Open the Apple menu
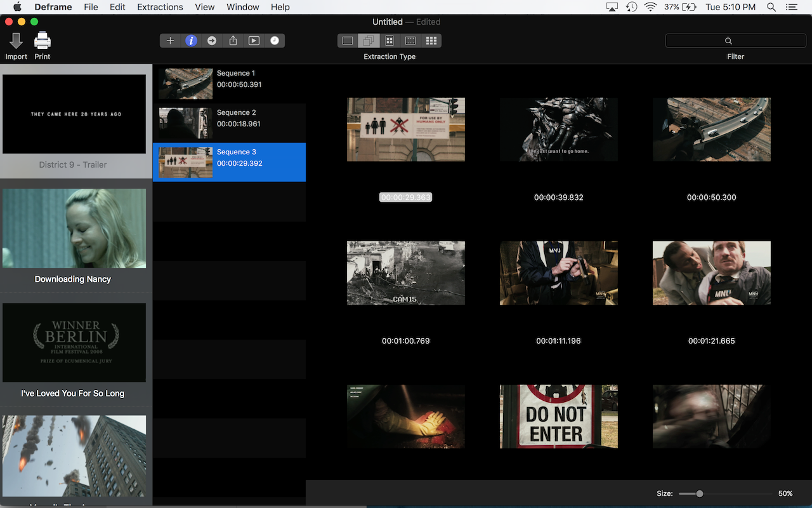The height and width of the screenshot is (508, 812). pos(17,7)
